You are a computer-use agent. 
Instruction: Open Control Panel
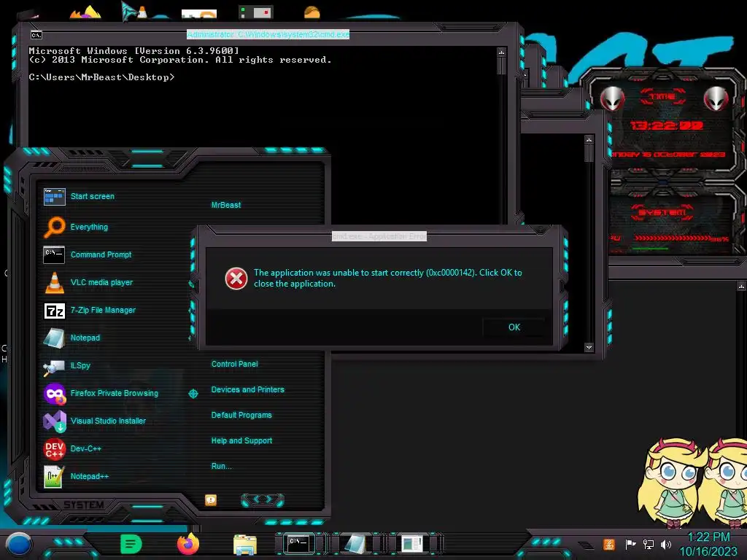click(234, 365)
